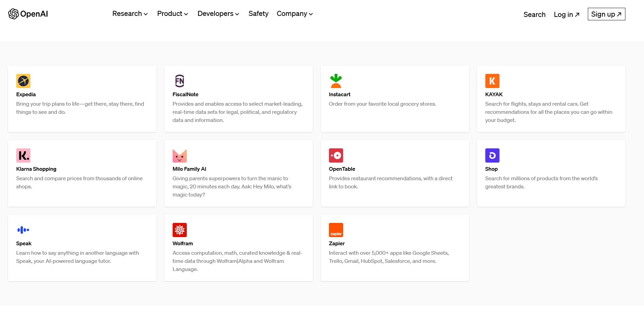Click Zapier's 5,000+ apps description
Image resolution: width=644 pixels, height=314 pixels.
click(x=389, y=257)
